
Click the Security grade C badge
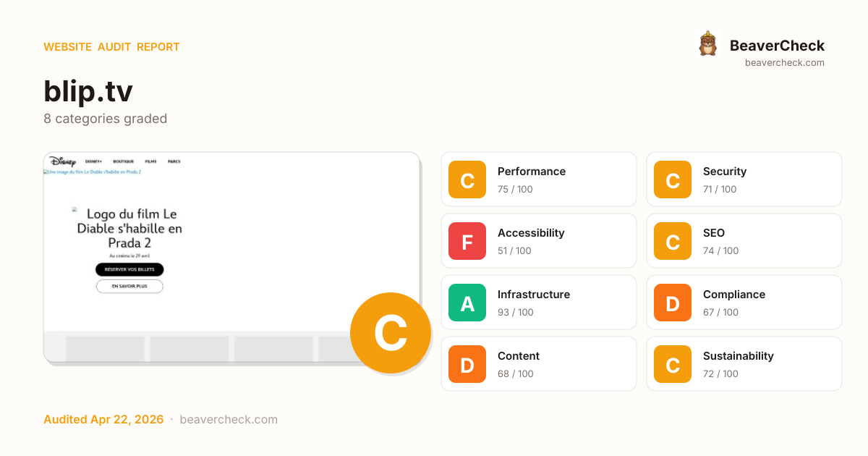click(673, 180)
